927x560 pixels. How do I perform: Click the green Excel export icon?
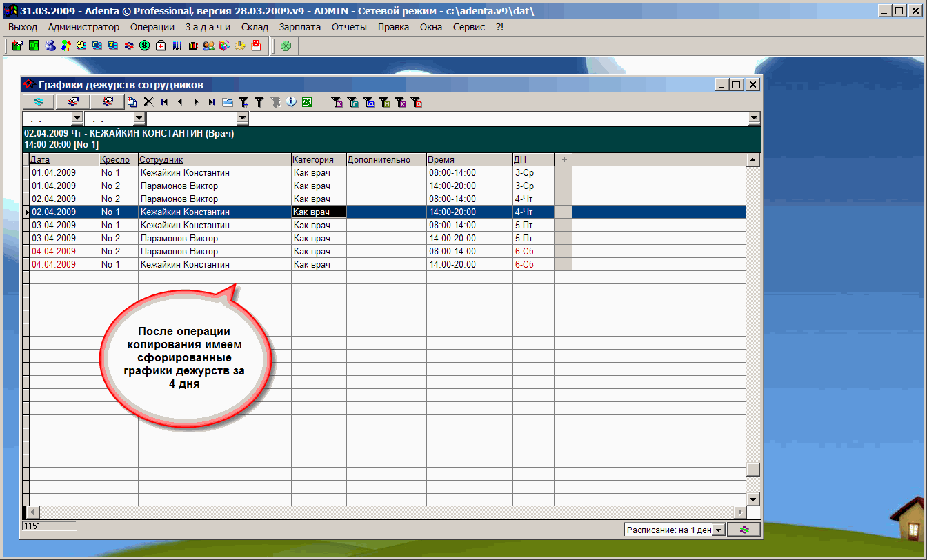307,102
